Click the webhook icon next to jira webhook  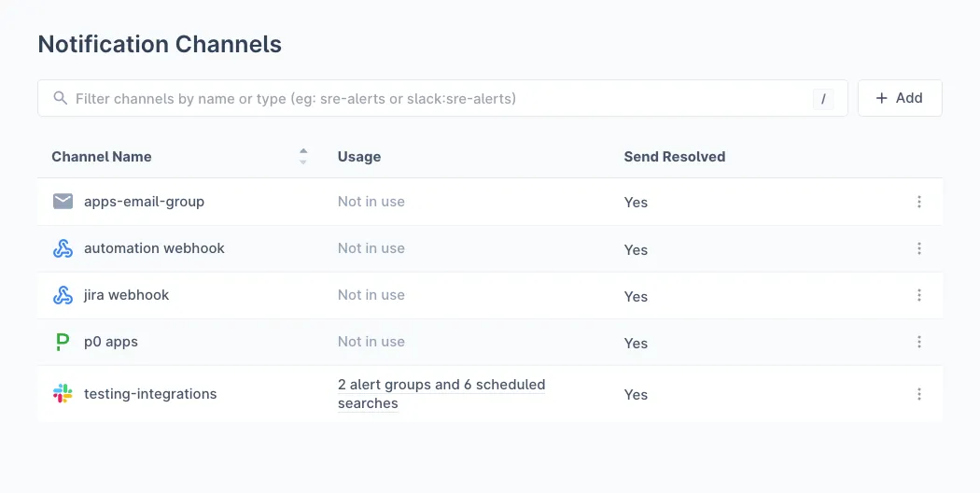[63, 295]
